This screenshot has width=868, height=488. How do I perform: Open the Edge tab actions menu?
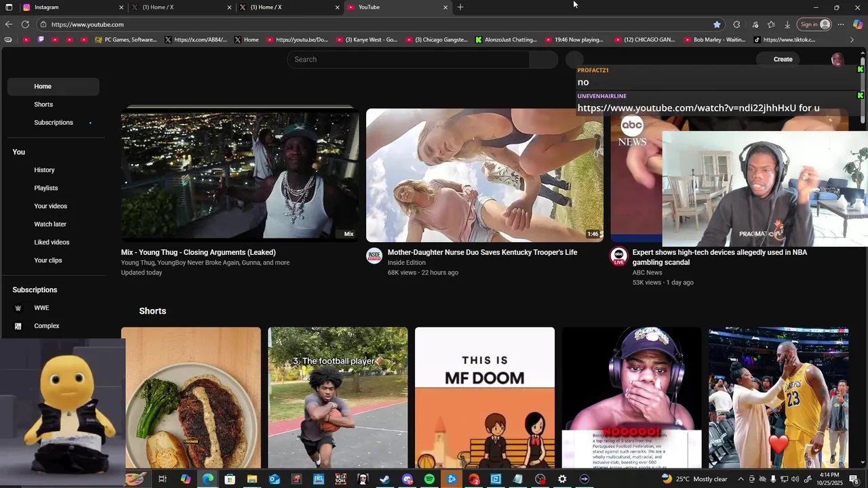click(9, 7)
